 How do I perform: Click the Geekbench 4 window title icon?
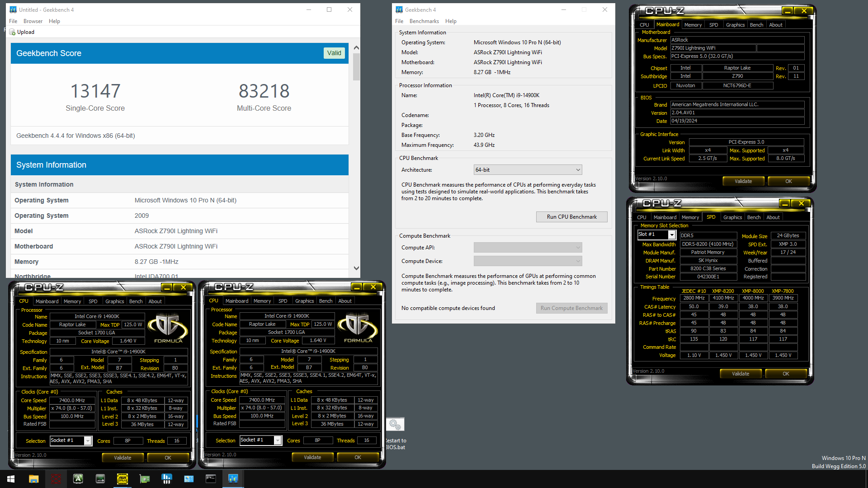(x=399, y=9)
